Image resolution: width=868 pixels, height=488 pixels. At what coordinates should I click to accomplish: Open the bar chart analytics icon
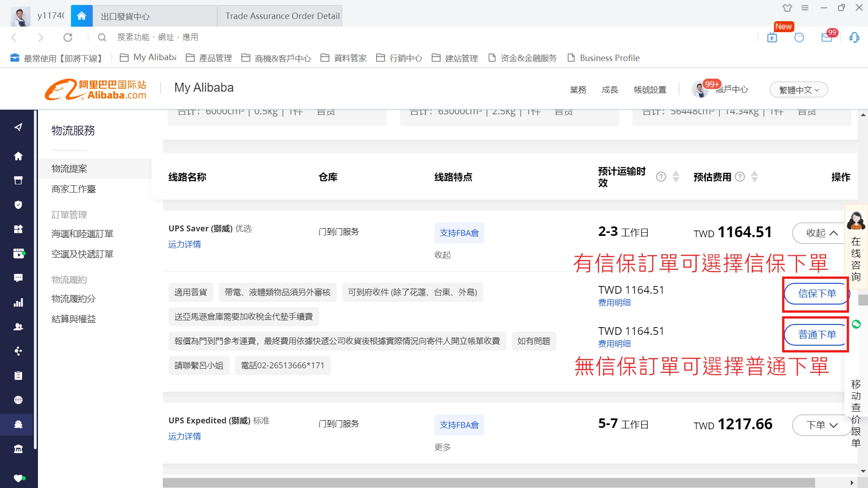point(18,303)
